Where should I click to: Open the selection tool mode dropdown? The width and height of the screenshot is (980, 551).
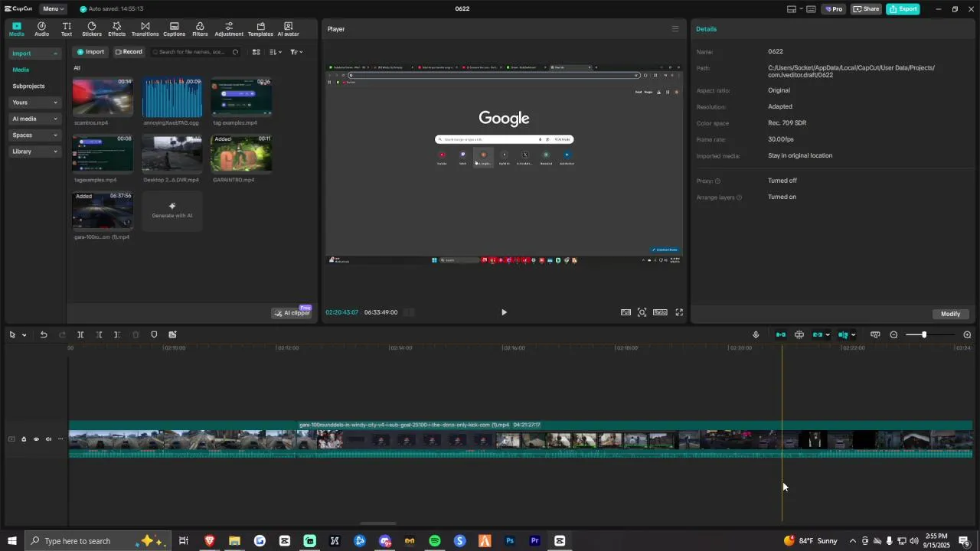coord(24,335)
